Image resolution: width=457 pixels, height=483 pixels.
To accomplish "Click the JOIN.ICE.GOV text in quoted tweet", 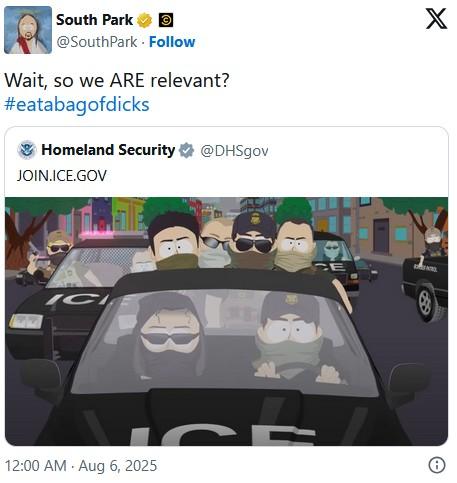I will coord(62,176).
